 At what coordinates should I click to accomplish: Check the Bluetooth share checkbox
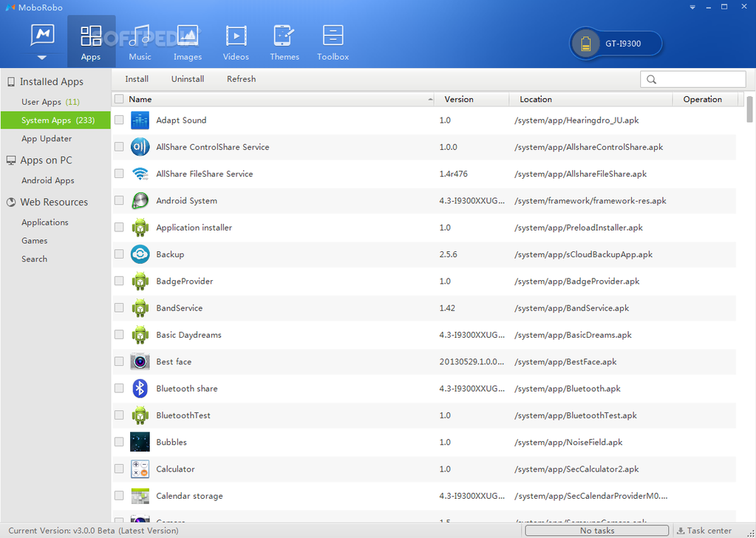(x=119, y=388)
